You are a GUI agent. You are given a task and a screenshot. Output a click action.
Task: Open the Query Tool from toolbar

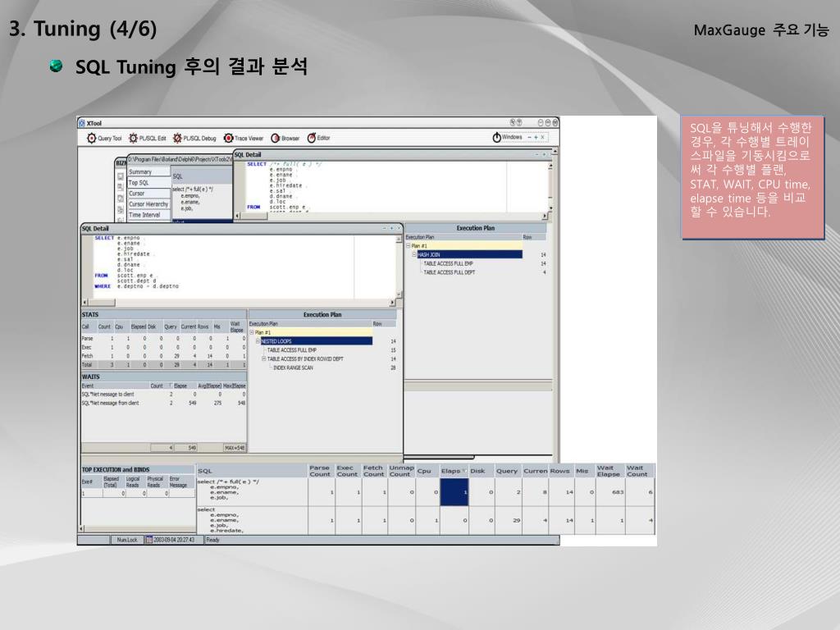coord(104,138)
